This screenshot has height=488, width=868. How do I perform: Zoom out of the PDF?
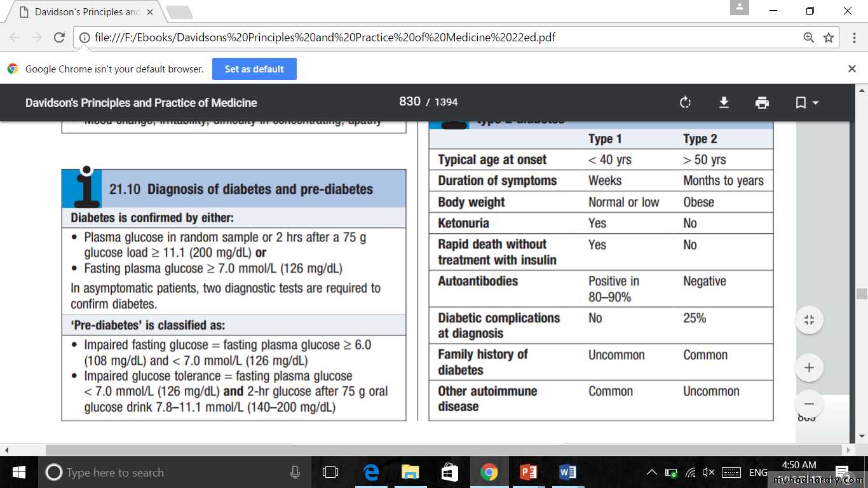tap(809, 403)
